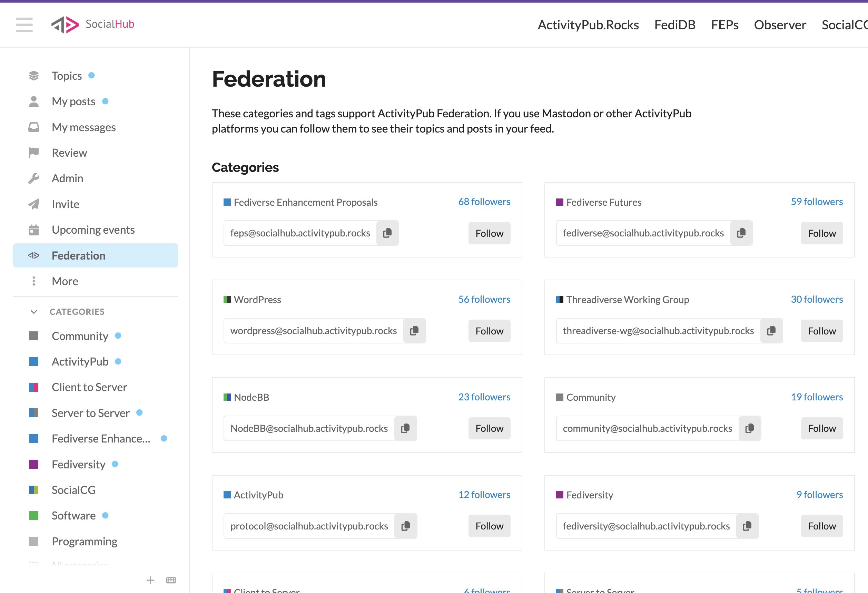Go to My messages in sidebar
Viewport: 868px width, 593px height.
tap(95, 127)
